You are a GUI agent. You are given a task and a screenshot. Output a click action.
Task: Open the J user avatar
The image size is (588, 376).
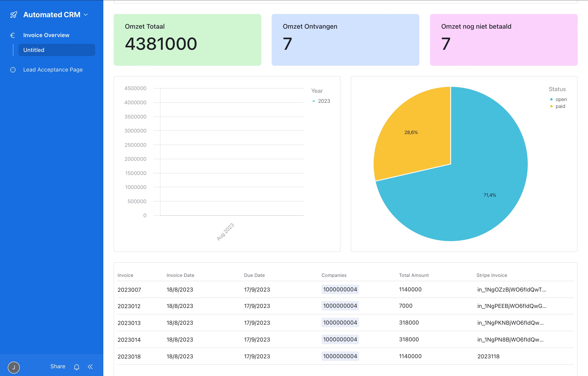coord(14,367)
